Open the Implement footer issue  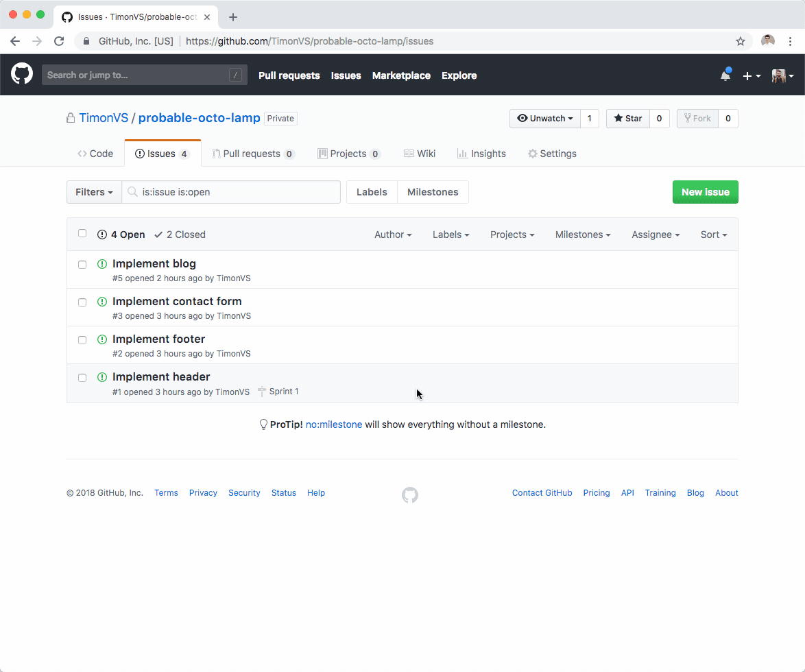(158, 339)
